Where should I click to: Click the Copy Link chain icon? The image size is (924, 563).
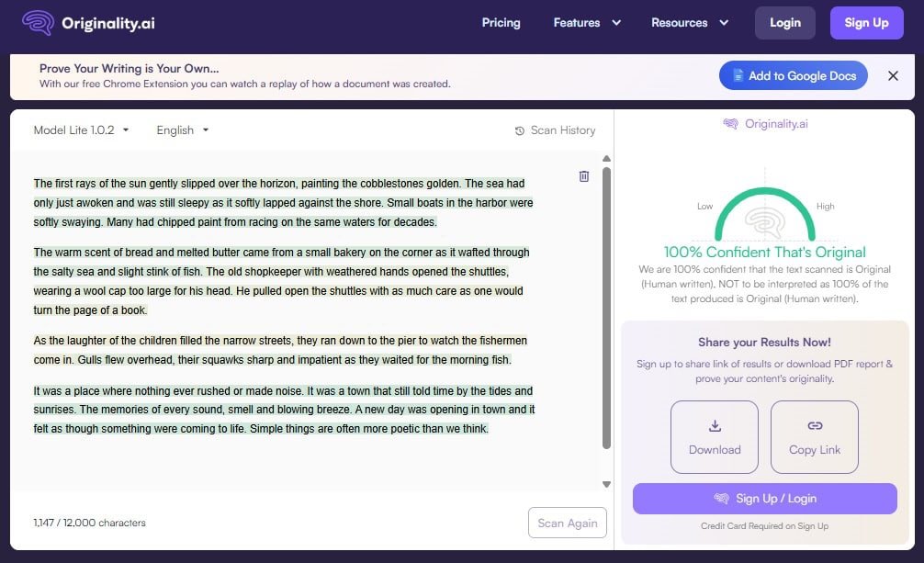pos(815,426)
